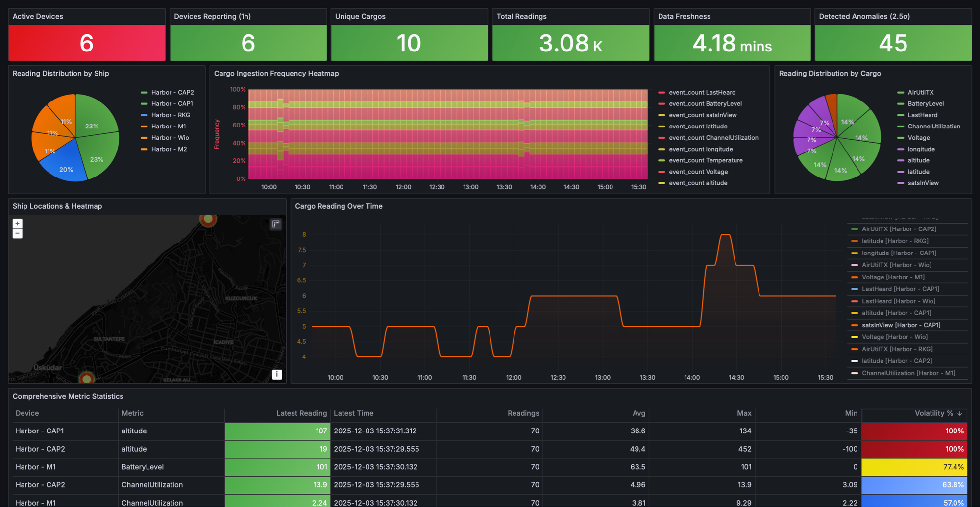The width and height of the screenshot is (980, 507).
Task: Click the AirUtilTX color swatch in cargo legend
Action: (901, 93)
